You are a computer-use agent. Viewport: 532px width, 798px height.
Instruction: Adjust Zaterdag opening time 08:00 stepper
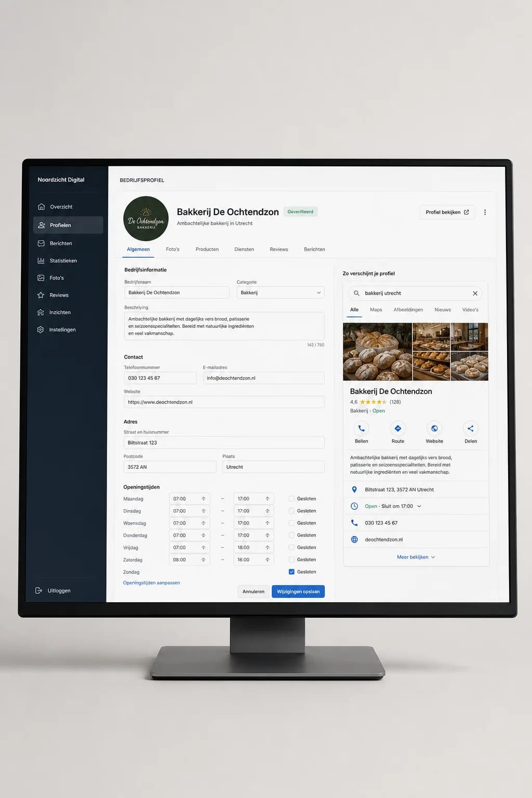203,560
